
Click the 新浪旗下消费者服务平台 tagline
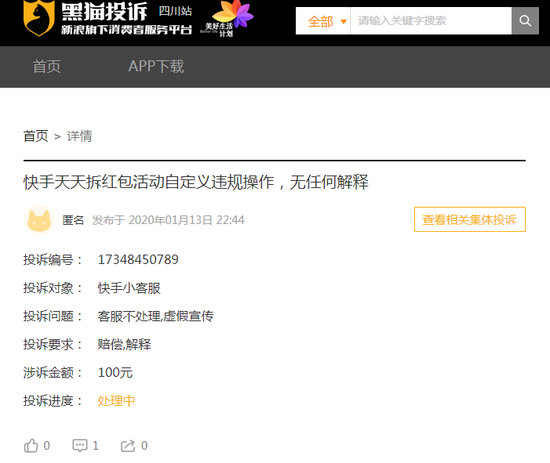[127, 30]
